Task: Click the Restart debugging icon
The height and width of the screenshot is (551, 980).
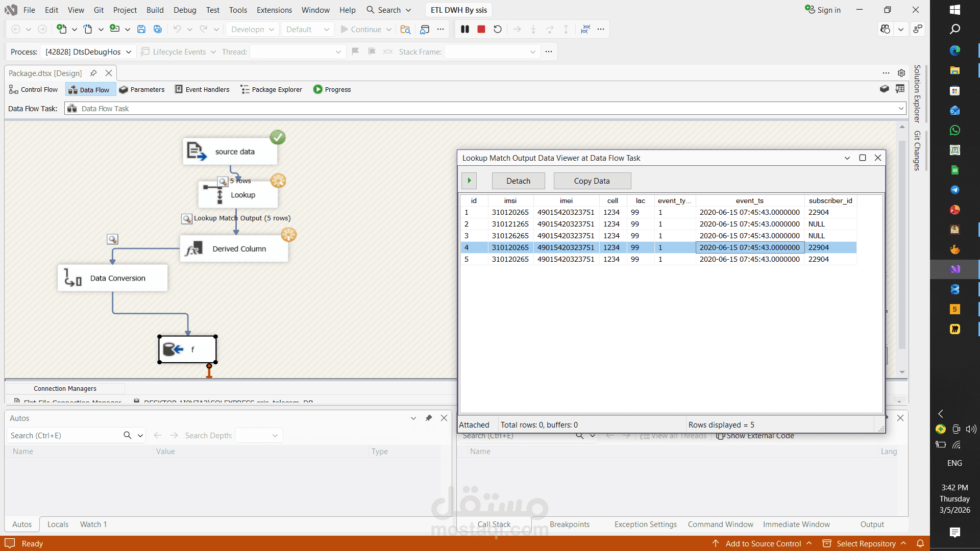Action: tap(498, 30)
